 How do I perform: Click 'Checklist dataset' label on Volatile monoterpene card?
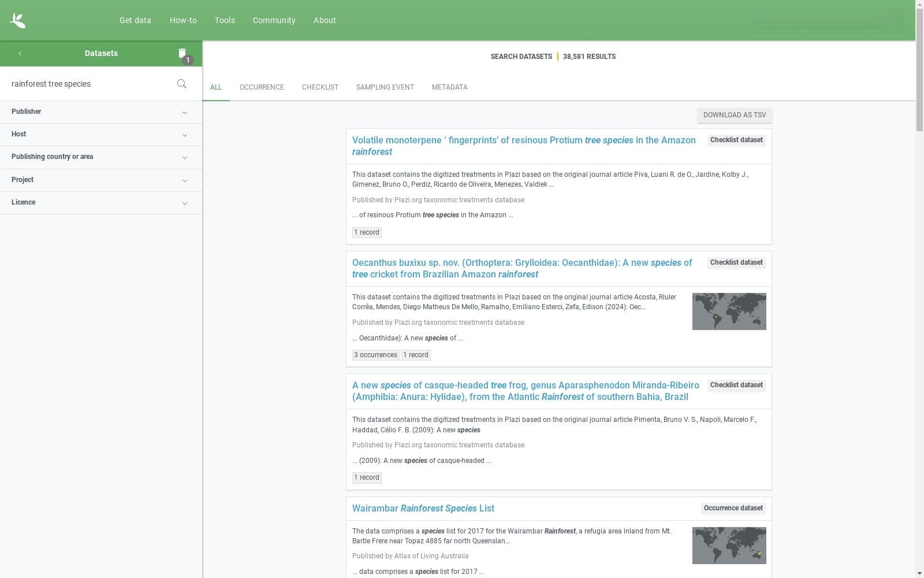tap(736, 140)
